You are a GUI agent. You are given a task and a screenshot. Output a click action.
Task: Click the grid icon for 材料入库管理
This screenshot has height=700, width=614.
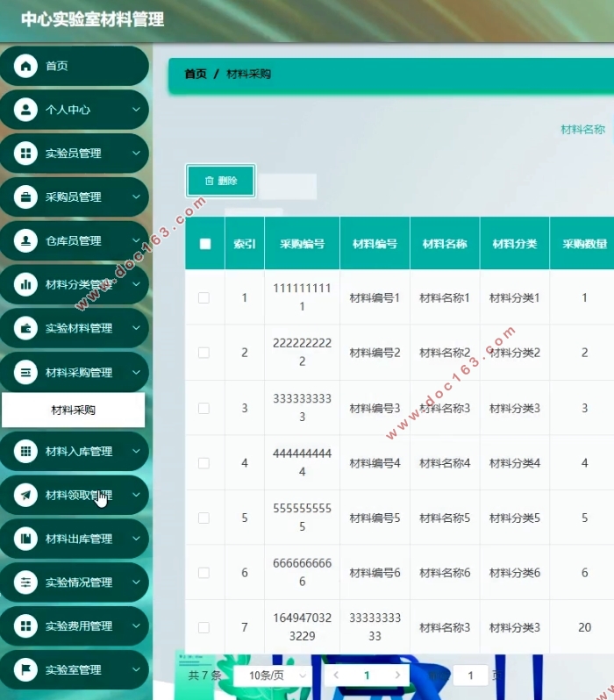(25, 451)
